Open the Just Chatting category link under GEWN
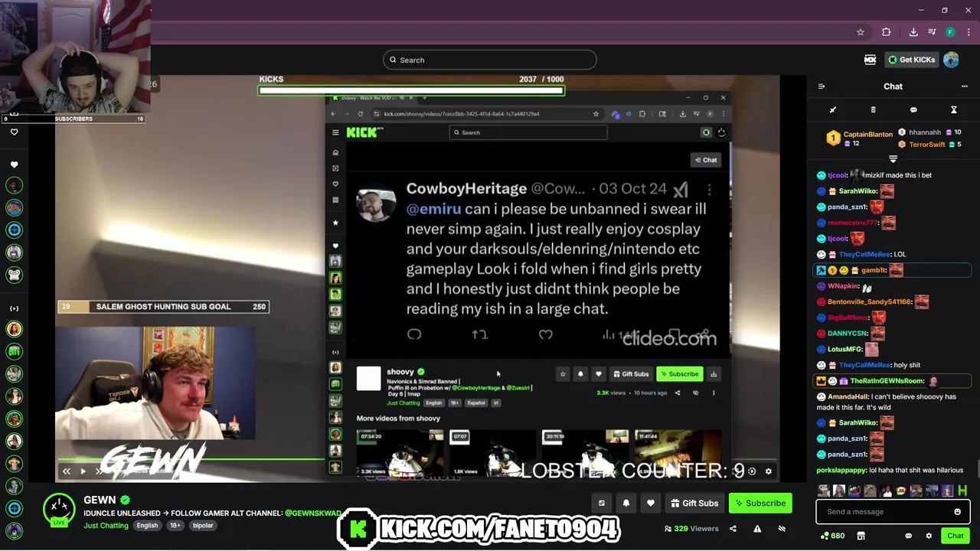The width and height of the screenshot is (980, 551). pos(106,526)
